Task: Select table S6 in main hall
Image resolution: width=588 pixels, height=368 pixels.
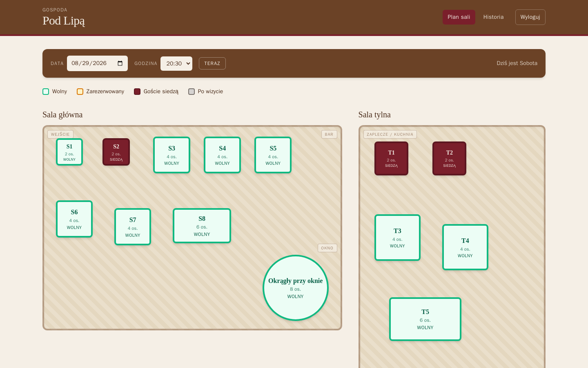Action: pos(74,219)
